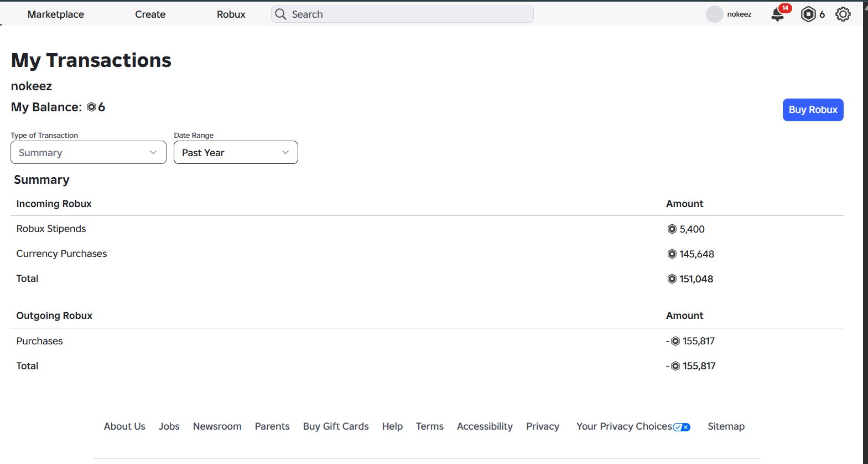The image size is (868, 464).
Task: Click the Outgoing Robux heading
Action: [54, 316]
